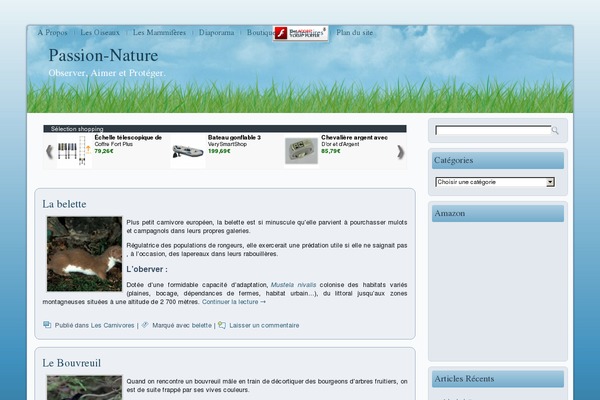Open the La belette article title
The width and height of the screenshot is (600, 400).
point(64,204)
